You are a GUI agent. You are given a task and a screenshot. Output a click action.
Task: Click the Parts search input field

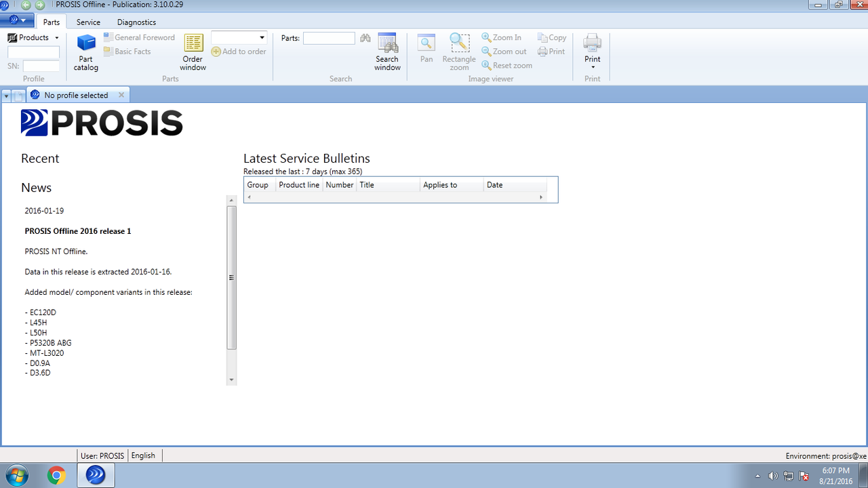[329, 38]
